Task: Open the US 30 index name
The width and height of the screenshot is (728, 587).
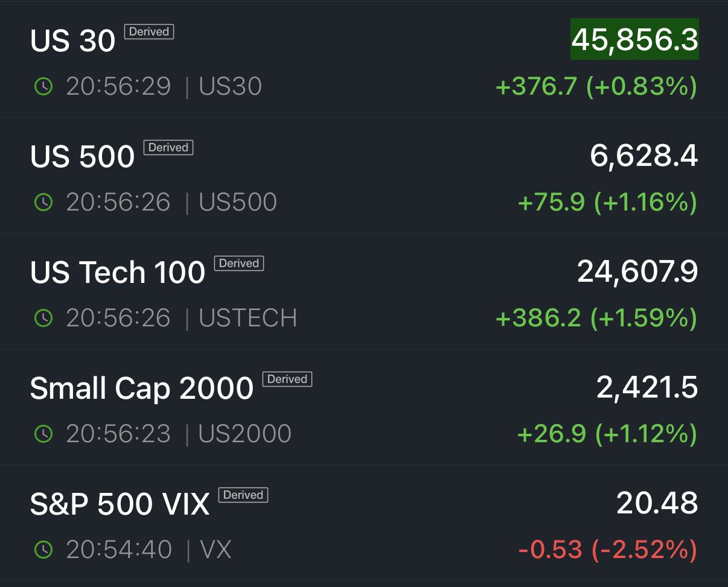Action: click(73, 42)
